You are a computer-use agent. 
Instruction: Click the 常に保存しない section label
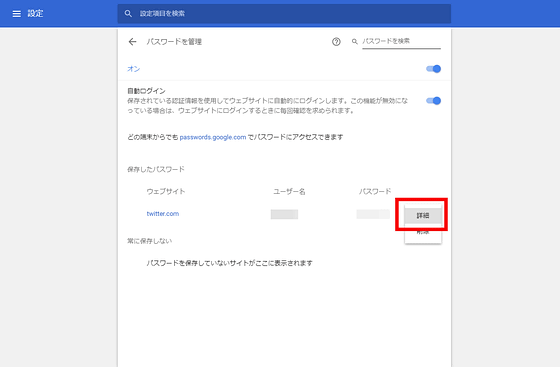(x=149, y=241)
